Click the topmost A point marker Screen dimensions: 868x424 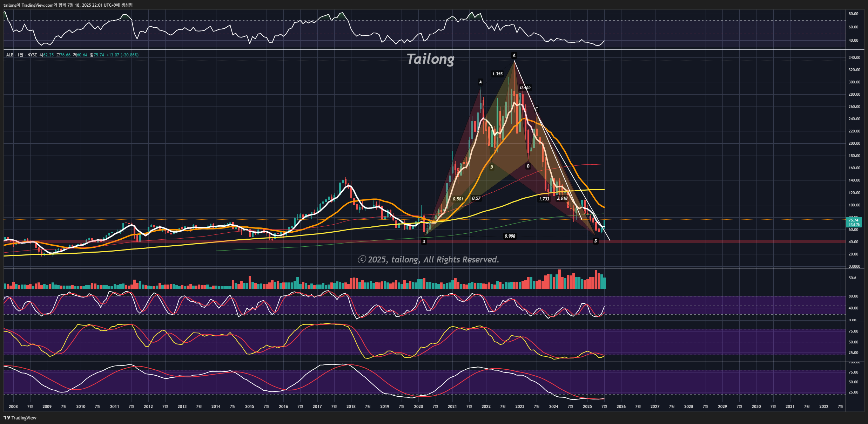pyautogui.click(x=514, y=55)
